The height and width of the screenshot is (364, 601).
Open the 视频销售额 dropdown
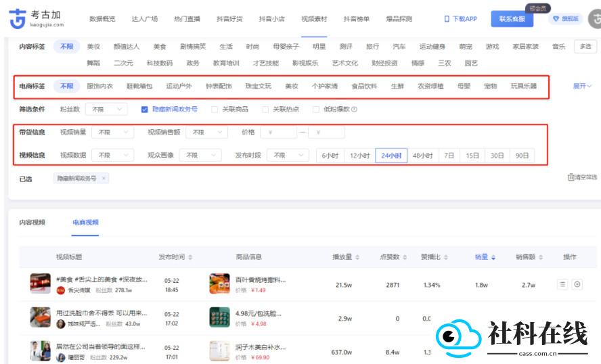point(206,132)
